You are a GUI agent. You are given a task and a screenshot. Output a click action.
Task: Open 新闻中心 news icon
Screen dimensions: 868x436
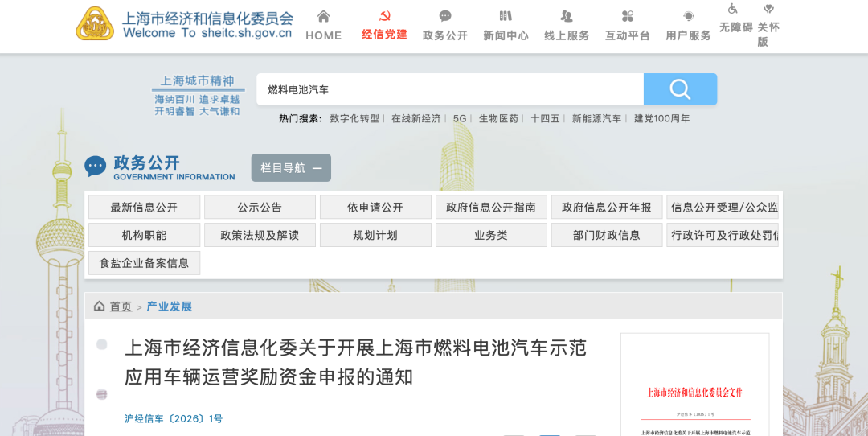(506, 16)
